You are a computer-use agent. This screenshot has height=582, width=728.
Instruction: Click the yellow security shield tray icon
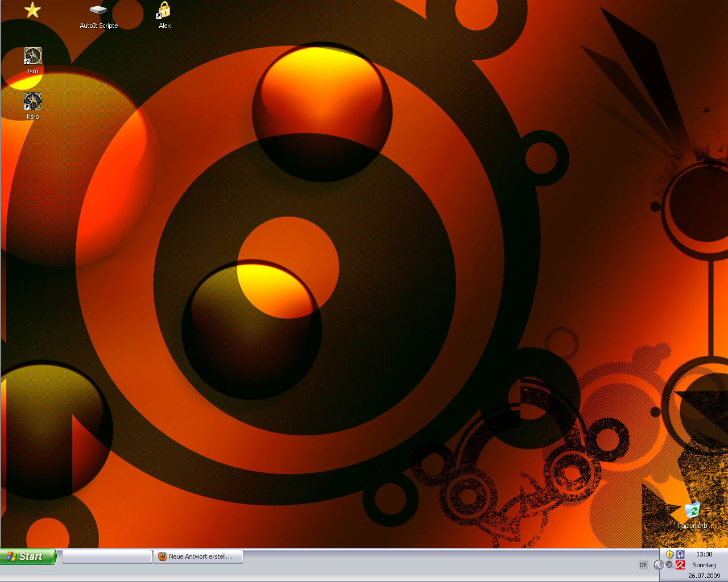point(669,554)
